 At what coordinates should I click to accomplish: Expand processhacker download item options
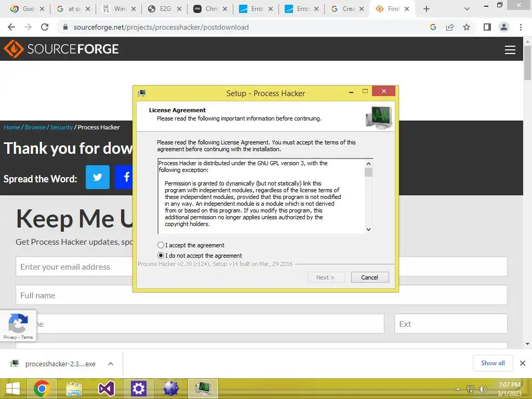110,364
